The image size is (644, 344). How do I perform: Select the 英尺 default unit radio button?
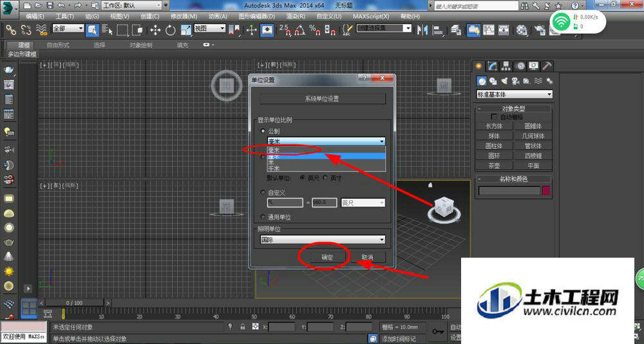[x=303, y=178]
